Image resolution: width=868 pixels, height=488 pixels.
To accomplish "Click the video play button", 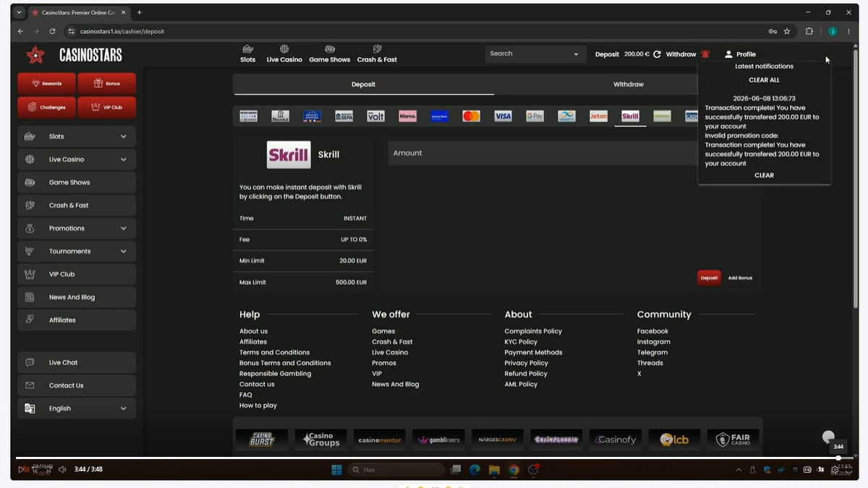I will point(21,469).
